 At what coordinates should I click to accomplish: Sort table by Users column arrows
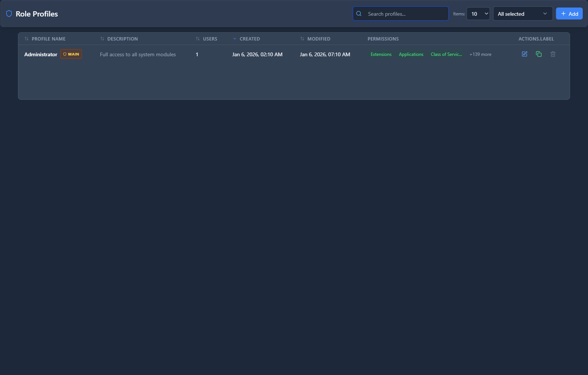(198, 39)
